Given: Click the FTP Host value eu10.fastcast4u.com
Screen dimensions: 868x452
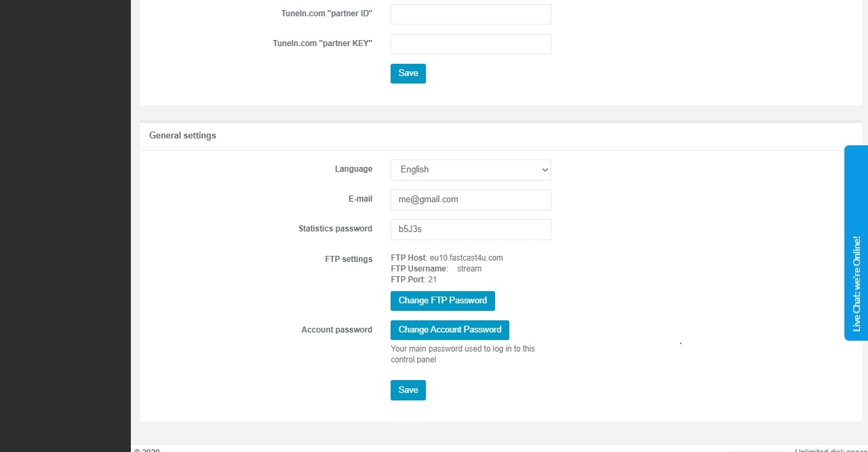Looking at the screenshot, I should pyautogui.click(x=467, y=258).
